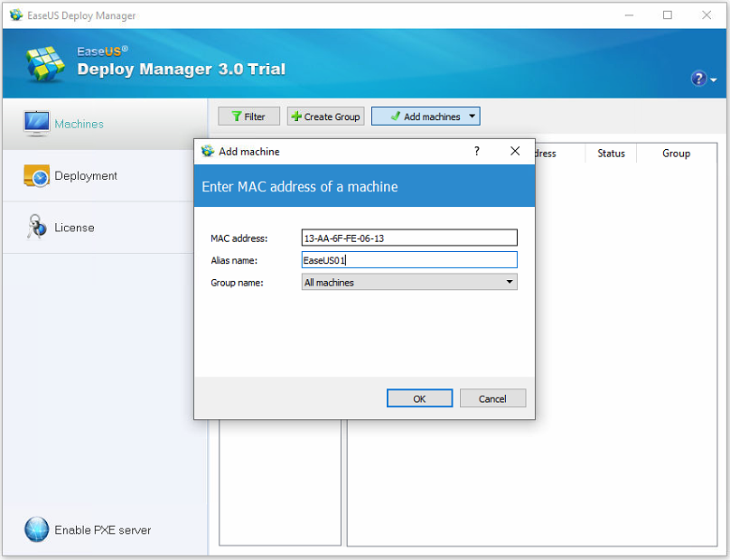
Task: Open the License section in sidebar
Action: 98,228
